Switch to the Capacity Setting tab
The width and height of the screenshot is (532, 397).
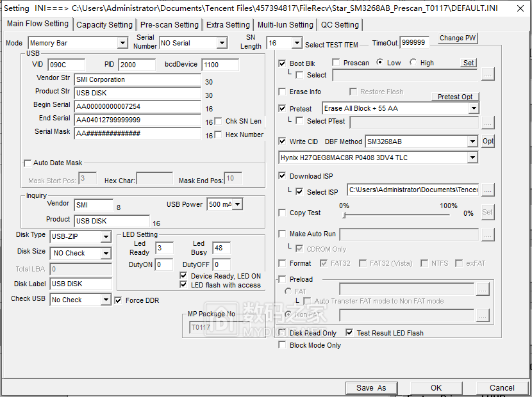104,24
